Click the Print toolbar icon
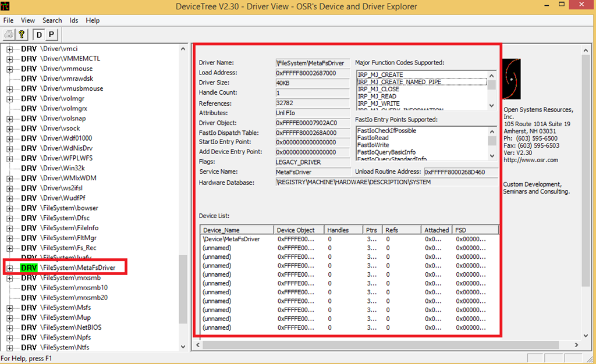 tap(9, 34)
